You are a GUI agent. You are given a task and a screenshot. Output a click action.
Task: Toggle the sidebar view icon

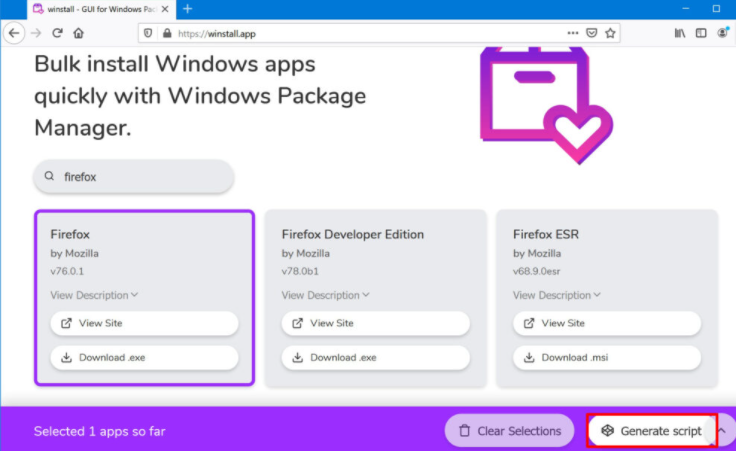coord(701,33)
